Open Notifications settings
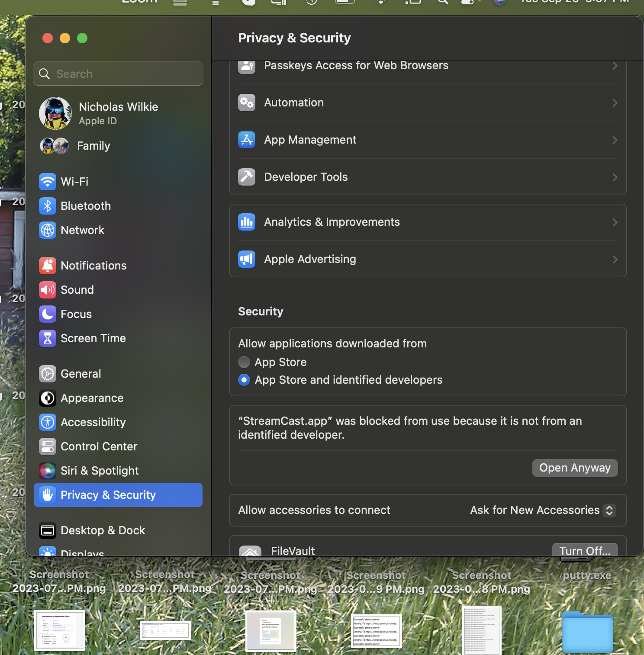The height and width of the screenshot is (655, 644). 93,266
